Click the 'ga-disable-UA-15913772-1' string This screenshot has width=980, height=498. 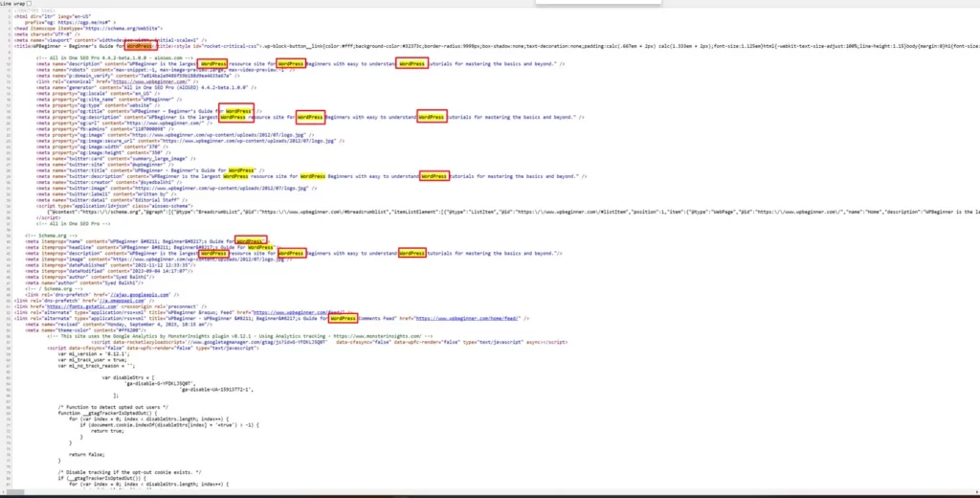click(215, 389)
